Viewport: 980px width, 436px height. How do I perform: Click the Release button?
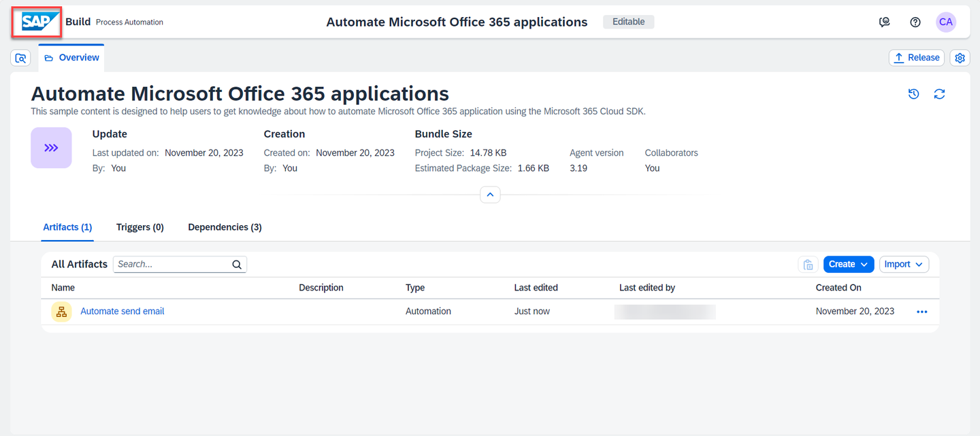point(917,58)
